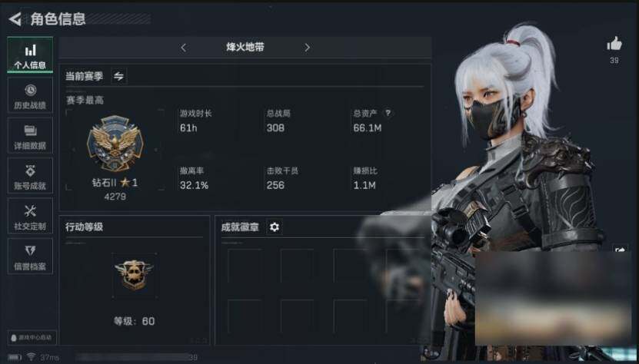Viewport: 639px width, 364px height.
Task: Go back using the arrow beside 角色信息
Action: (x=15, y=18)
